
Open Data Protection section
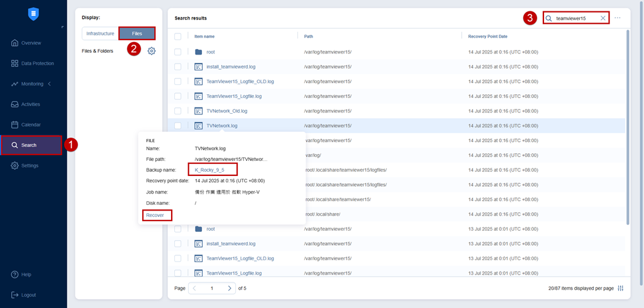point(37,63)
